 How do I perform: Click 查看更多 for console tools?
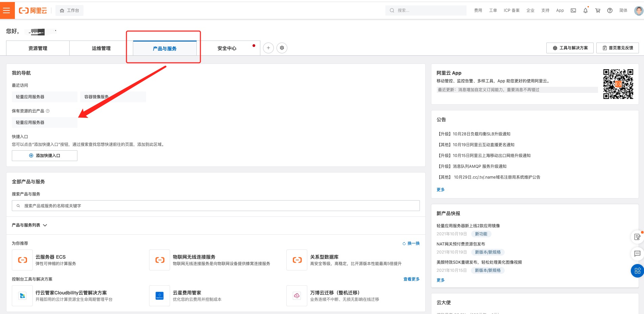[411, 279]
